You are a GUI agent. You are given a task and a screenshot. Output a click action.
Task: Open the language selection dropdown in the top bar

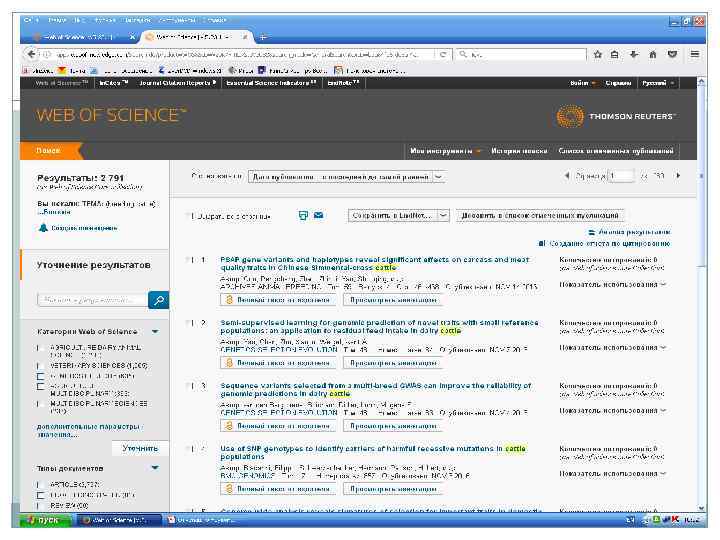tap(658, 83)
